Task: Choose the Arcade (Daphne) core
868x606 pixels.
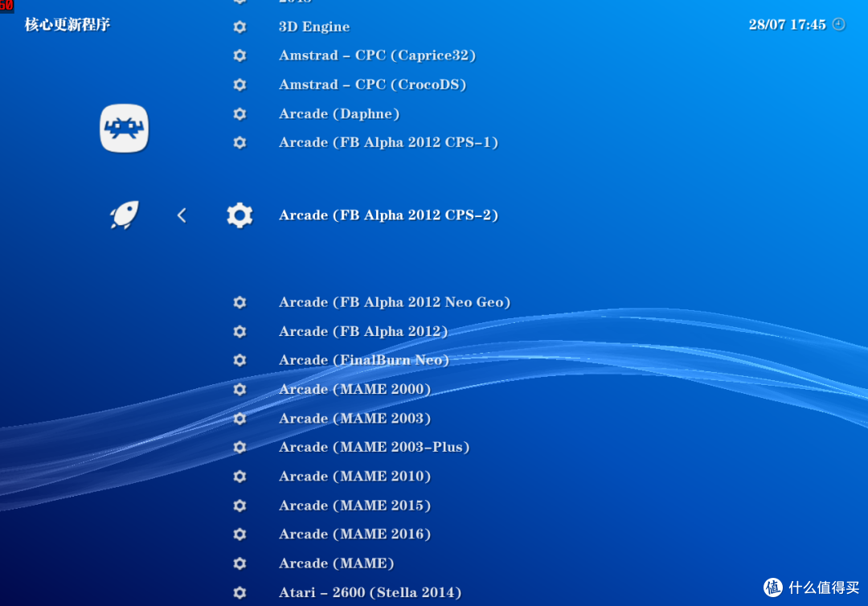Action: pyautogui.click(x=339, y=113)
